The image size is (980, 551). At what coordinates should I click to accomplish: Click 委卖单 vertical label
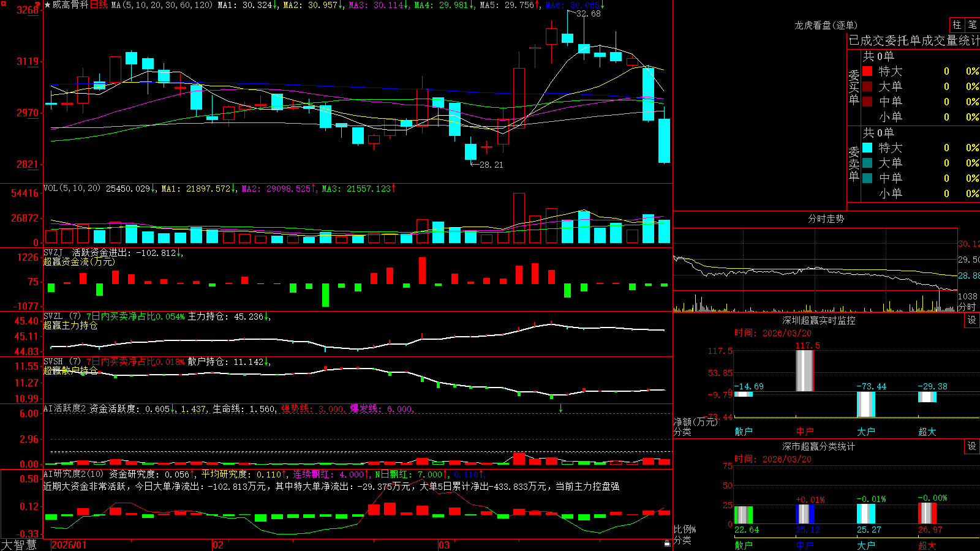[854, 163]
